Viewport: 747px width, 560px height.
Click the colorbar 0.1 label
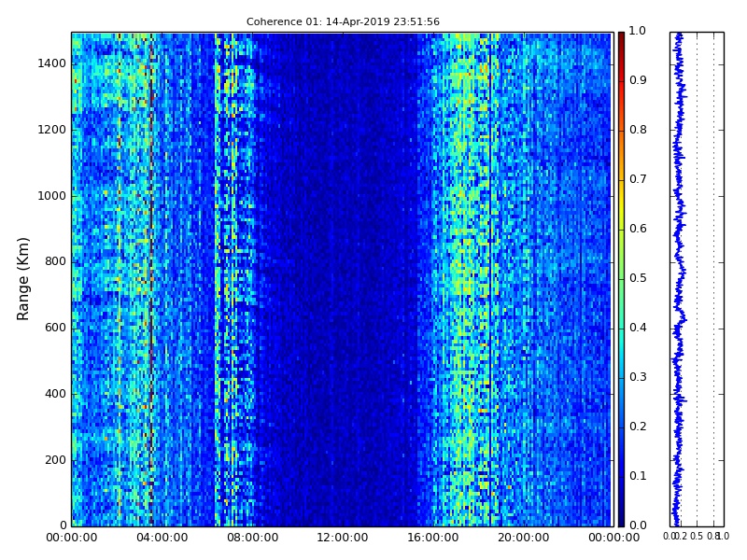(x=638, y=476)
